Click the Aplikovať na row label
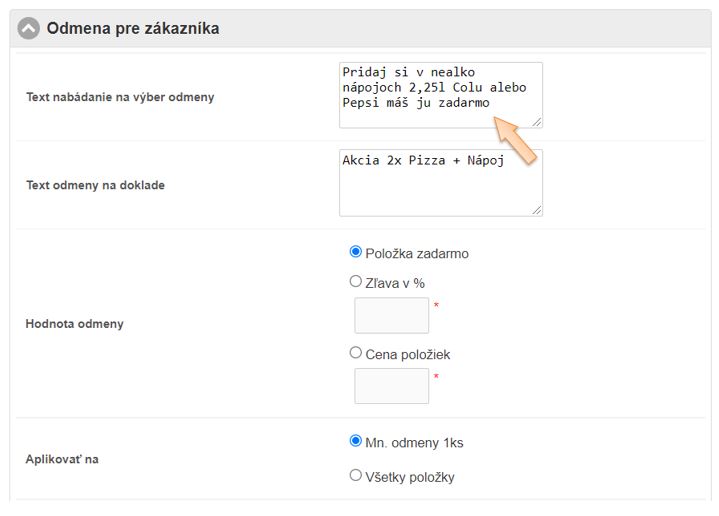 point(62,459)
